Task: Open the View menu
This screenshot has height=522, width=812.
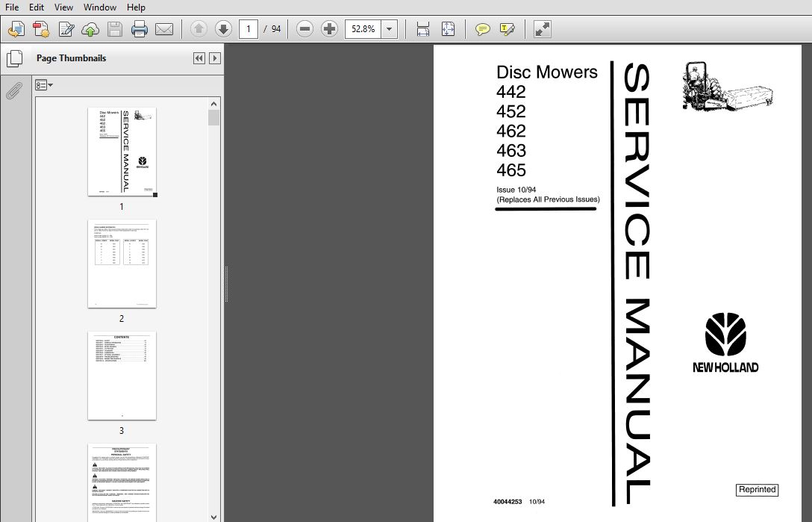Action: pyautogui.click(x=63, y=7)
